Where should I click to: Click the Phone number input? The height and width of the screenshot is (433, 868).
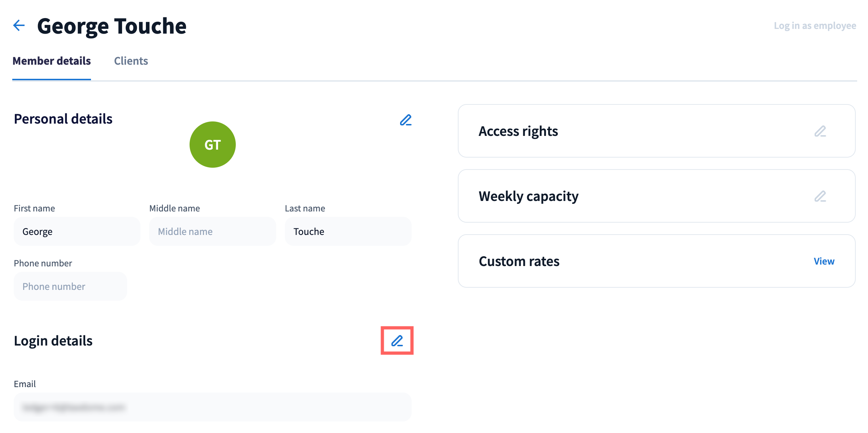(x=70, y=287)
